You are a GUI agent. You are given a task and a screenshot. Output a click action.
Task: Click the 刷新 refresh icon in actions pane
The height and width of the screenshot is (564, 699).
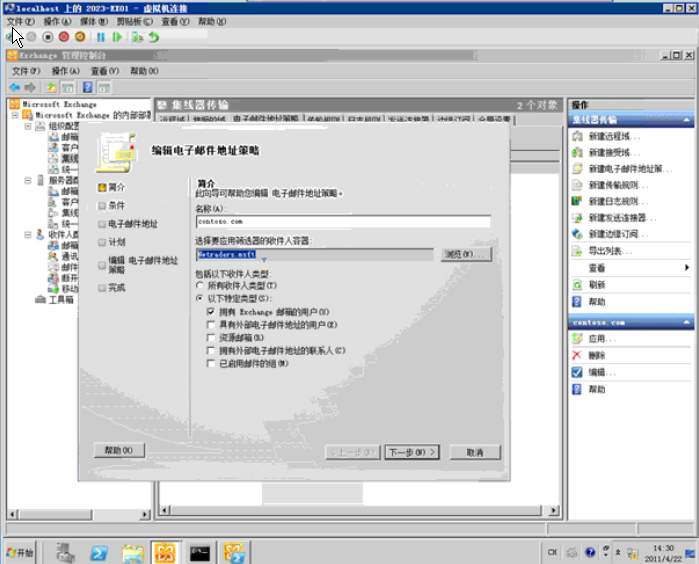[x=577, y=284]
